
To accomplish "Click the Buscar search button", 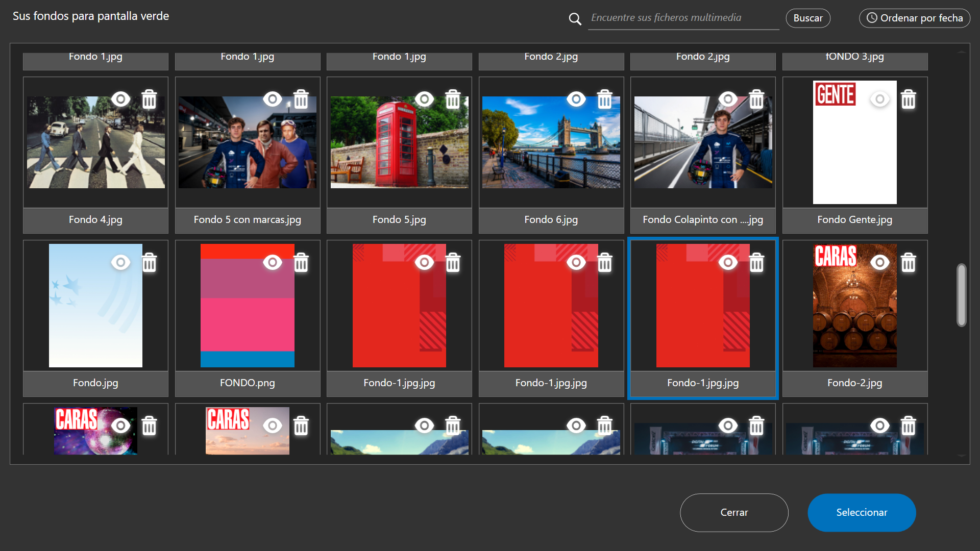I will pyautogui.click(x=808, y=18).
